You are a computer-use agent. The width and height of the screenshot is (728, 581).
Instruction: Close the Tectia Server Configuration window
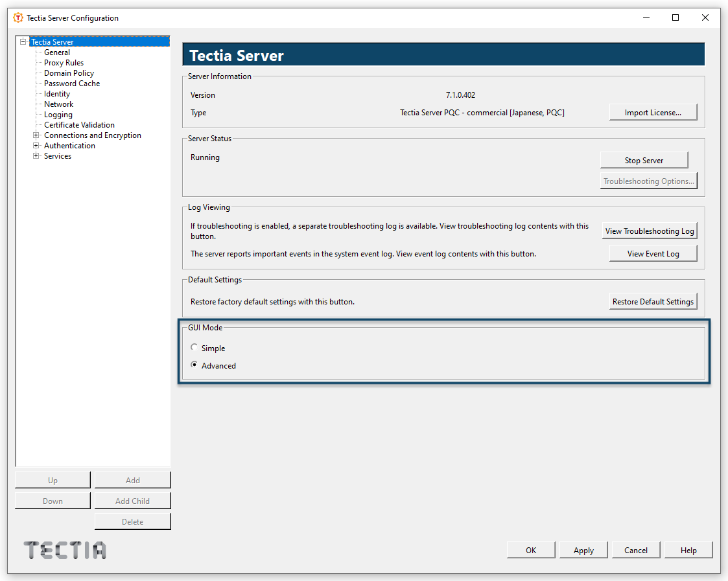pos(705,17)
